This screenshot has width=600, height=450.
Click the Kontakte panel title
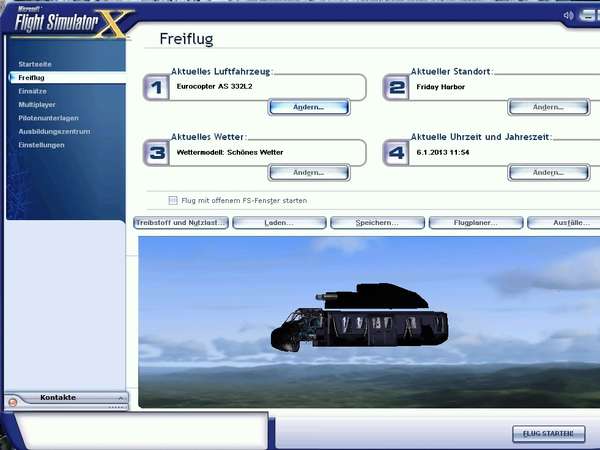(x=58, y=398)
